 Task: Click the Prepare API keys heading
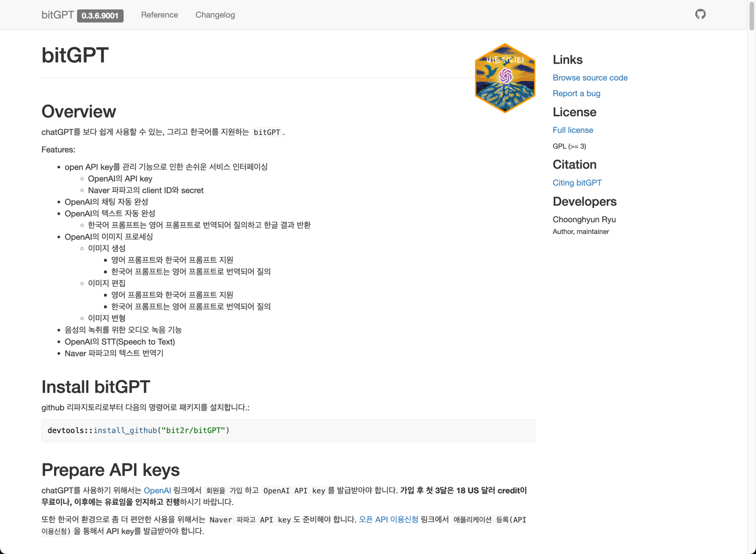pyautogui.click(x=110, y=470)
